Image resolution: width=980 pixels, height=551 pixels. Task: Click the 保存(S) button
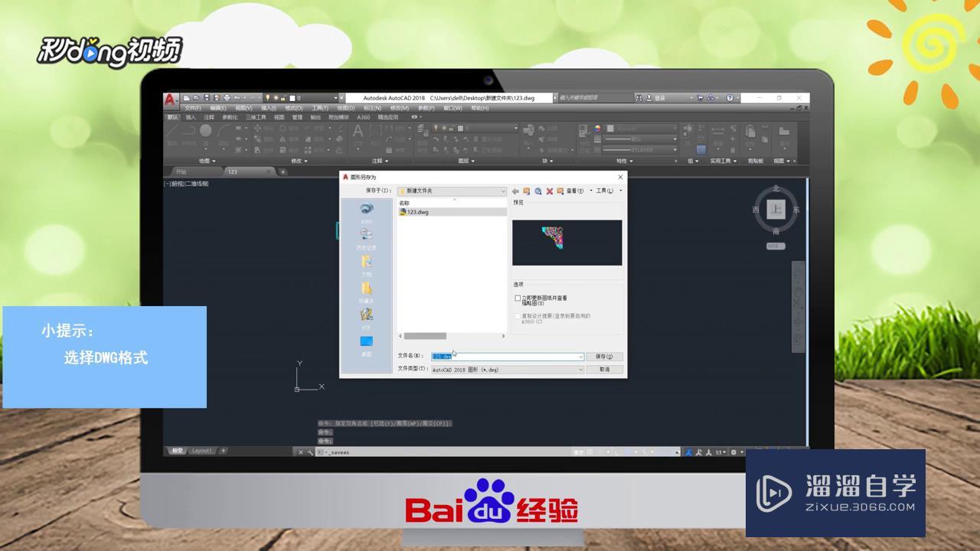point(604,357)
